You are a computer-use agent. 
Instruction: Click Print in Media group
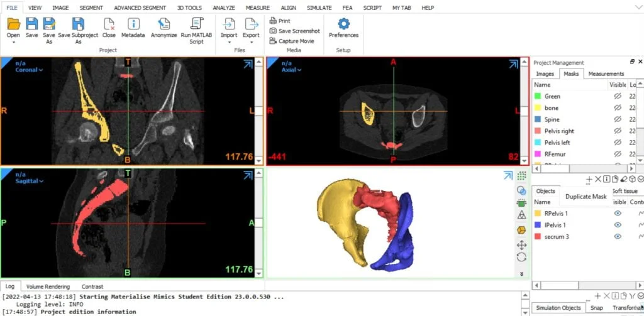click(280, 21)
